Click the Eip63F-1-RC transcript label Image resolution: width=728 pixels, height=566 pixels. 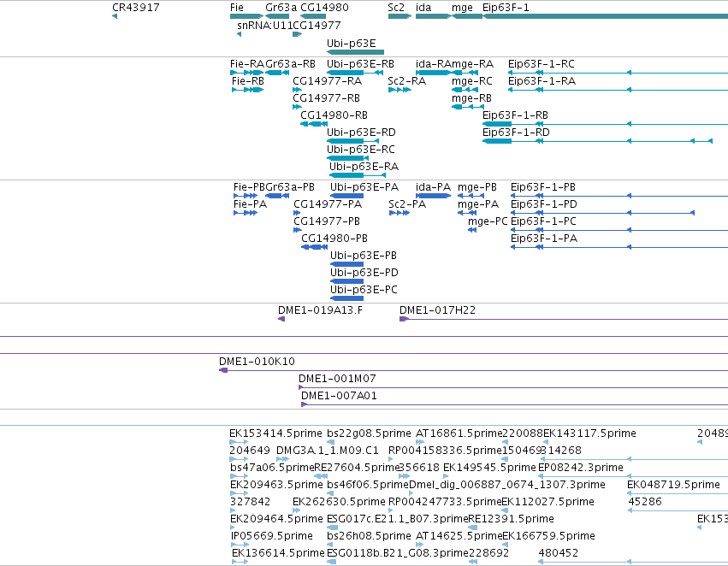[x=542, y=63]
